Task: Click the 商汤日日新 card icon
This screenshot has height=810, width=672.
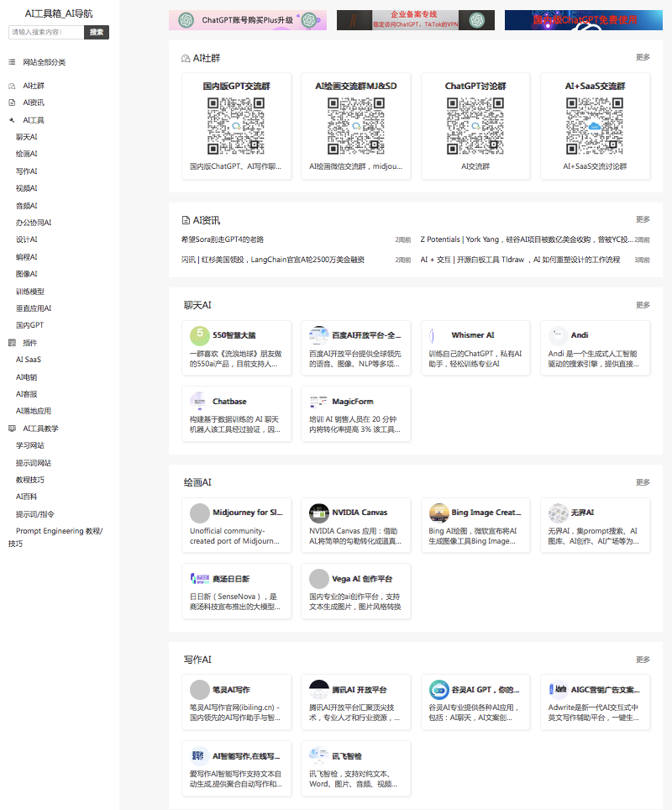Action: 199,579
